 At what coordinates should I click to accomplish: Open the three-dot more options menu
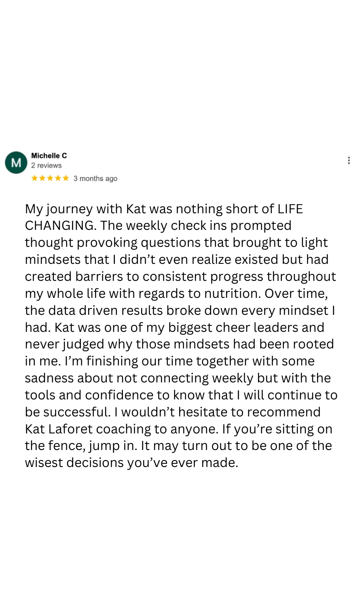point(349,160)
